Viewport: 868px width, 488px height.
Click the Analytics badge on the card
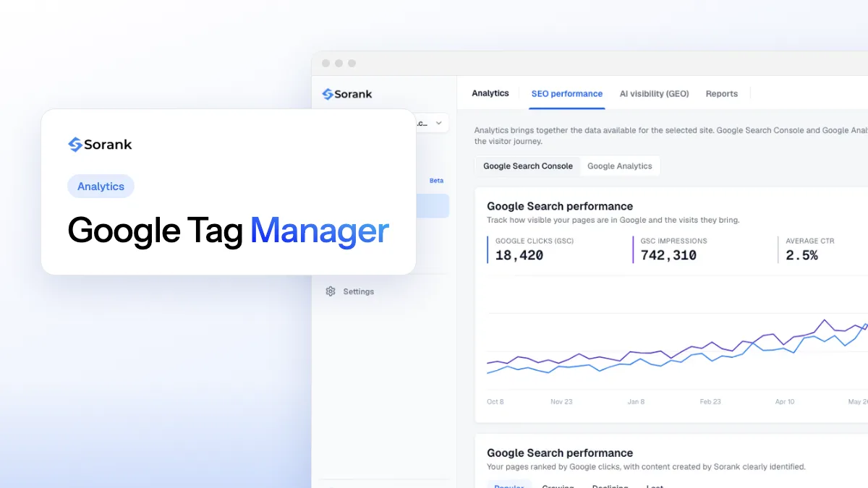coord(101,186)
